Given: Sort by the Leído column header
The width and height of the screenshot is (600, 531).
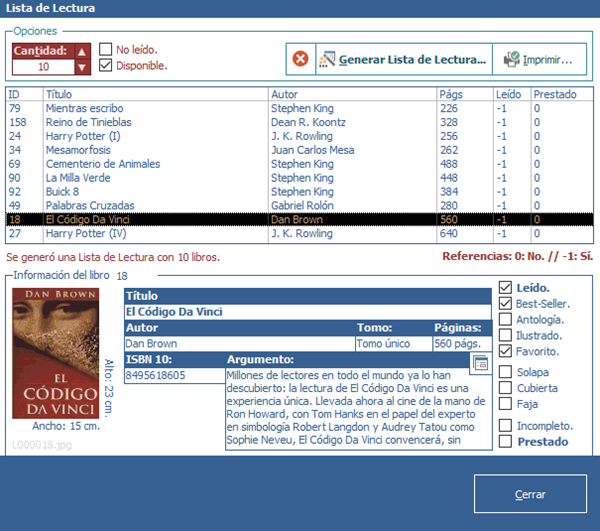Looking at the screenshot, I should 512,94.
